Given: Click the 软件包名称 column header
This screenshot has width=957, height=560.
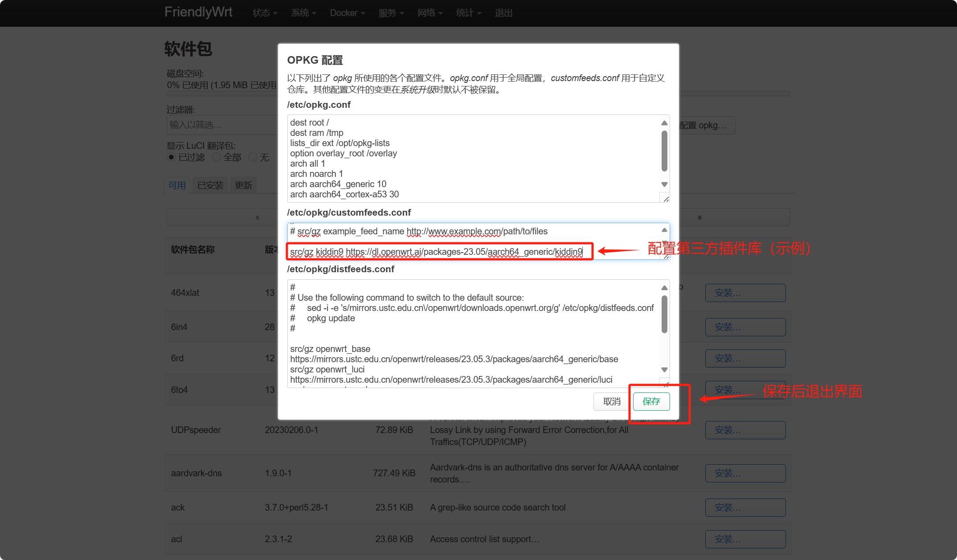Looking at the screenshot, I should point(192,249).
